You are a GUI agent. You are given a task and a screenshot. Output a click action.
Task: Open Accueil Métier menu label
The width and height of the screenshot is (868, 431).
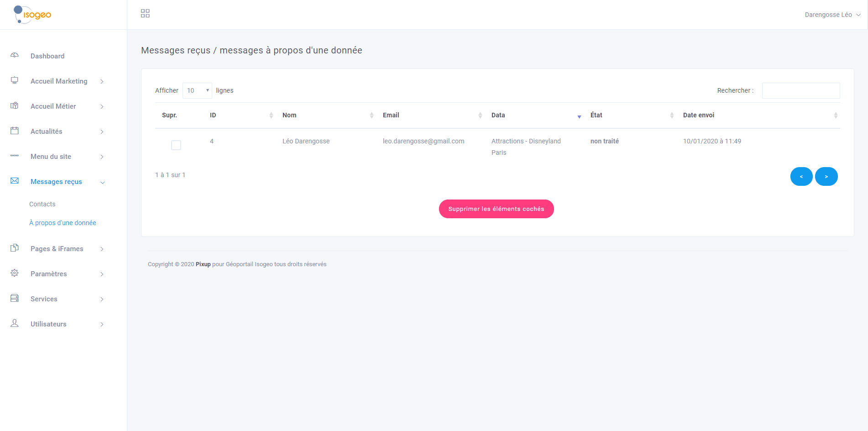tap(53, 106)
